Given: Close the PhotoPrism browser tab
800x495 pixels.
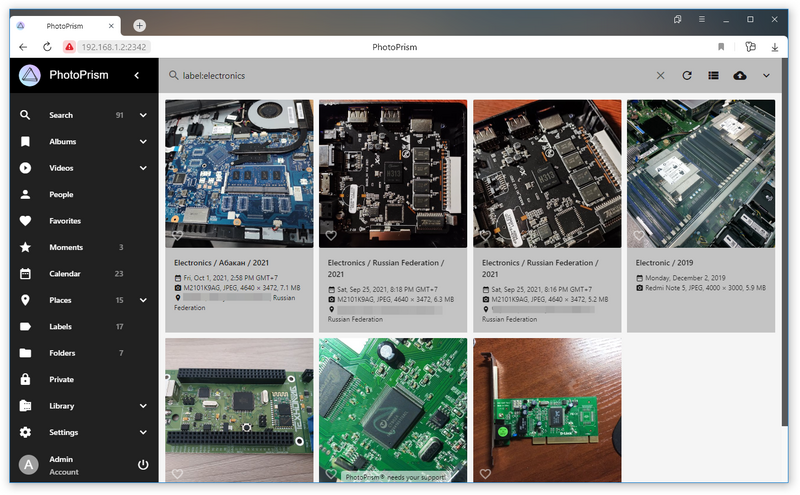Looking at the screenshot, I should coord(111,26).
